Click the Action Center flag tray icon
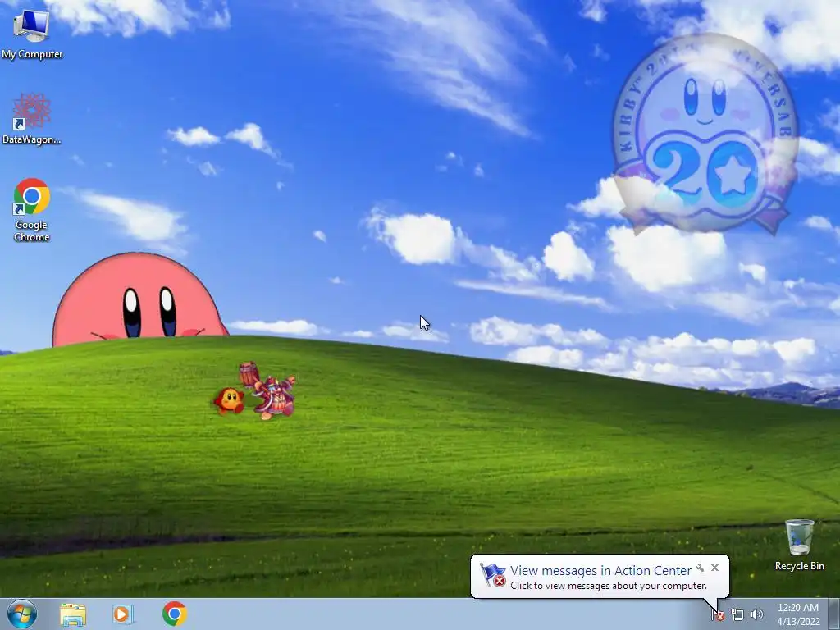 pyautogui.click(x=718, y=615)
